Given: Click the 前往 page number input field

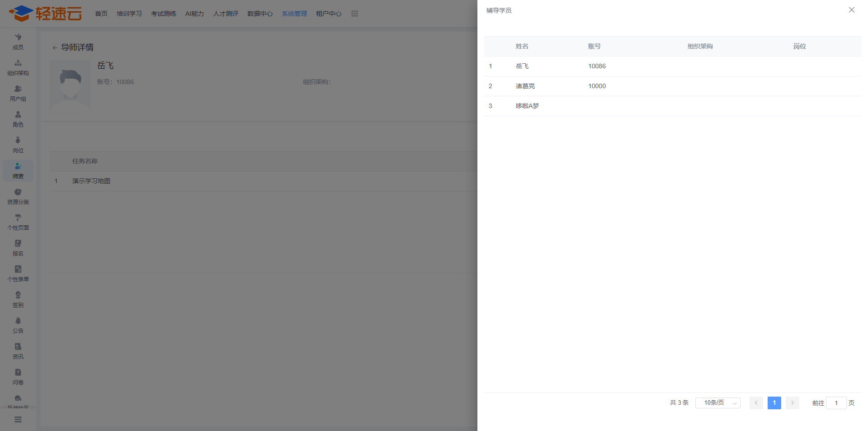Looking at the screenshot, I should [836, 403].
